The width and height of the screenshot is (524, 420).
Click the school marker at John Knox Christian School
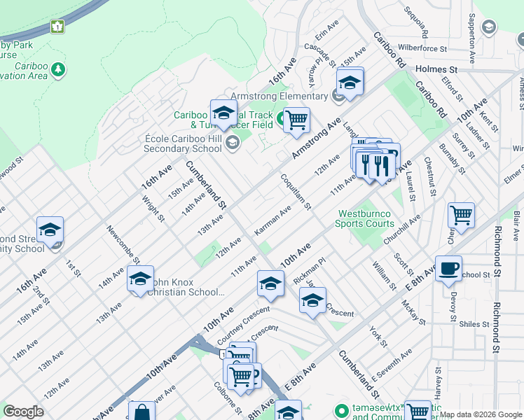click(140, 281)
